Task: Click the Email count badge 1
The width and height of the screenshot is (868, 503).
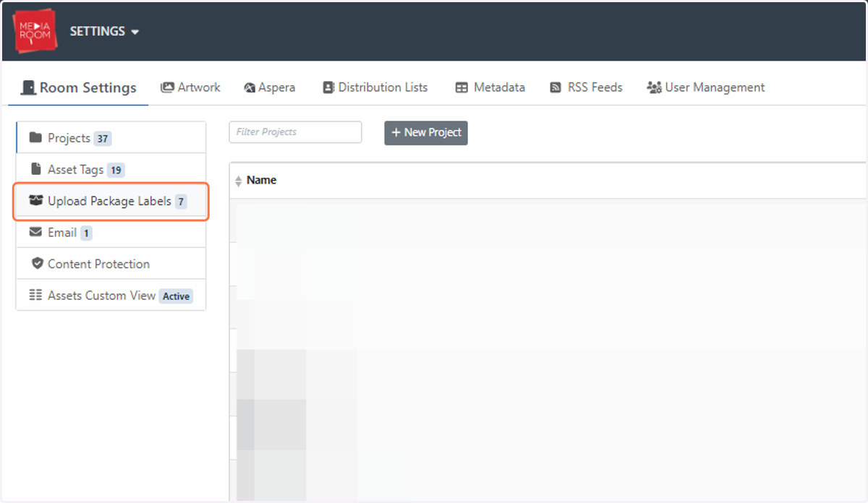Action: coord(86,233)
